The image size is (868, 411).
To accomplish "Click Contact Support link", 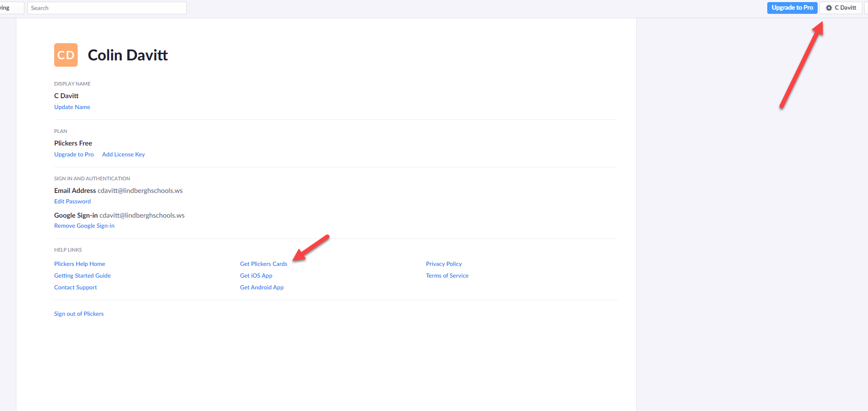I will (x=76, y=287).
